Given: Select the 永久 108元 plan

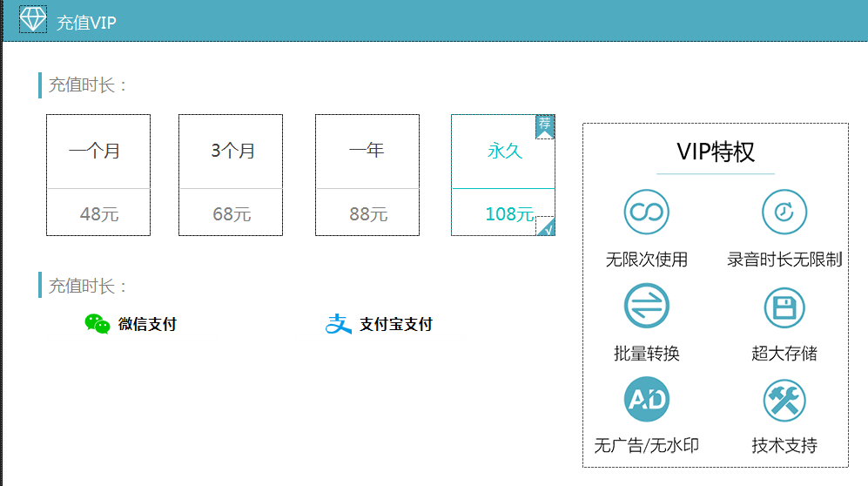Looking at the screenshot, I should coord(503,175).
